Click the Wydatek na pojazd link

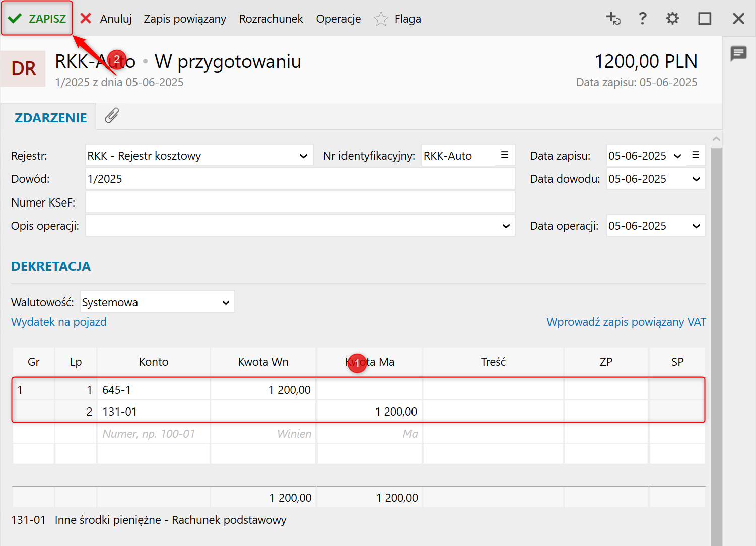(59, 322)
